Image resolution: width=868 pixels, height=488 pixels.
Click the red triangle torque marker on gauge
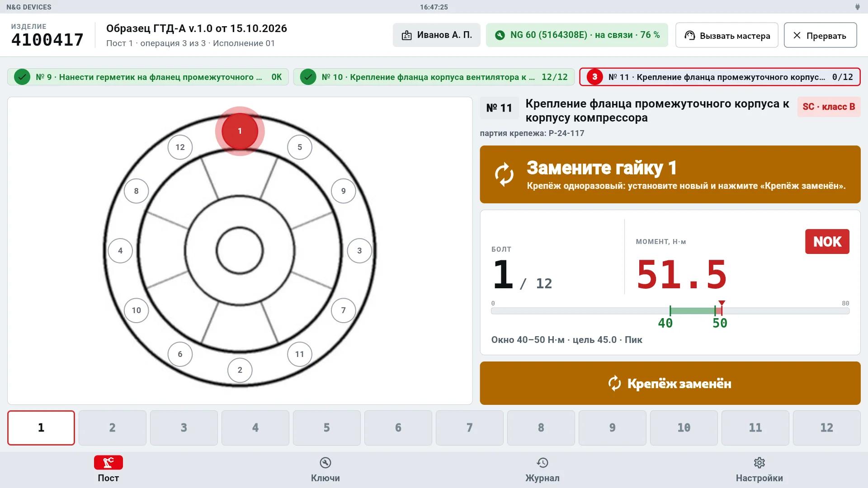pos(722,303)
